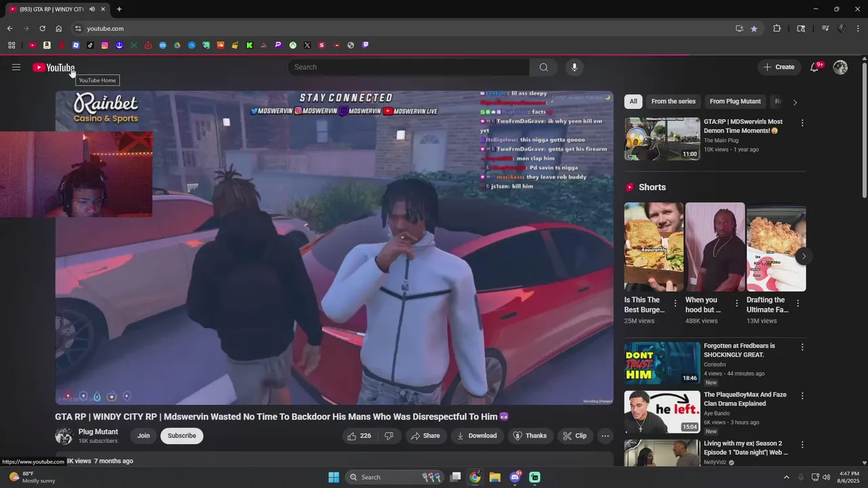Like the video with thumbs up
Viewport: 868px width, 488px height.
point(359,436)
